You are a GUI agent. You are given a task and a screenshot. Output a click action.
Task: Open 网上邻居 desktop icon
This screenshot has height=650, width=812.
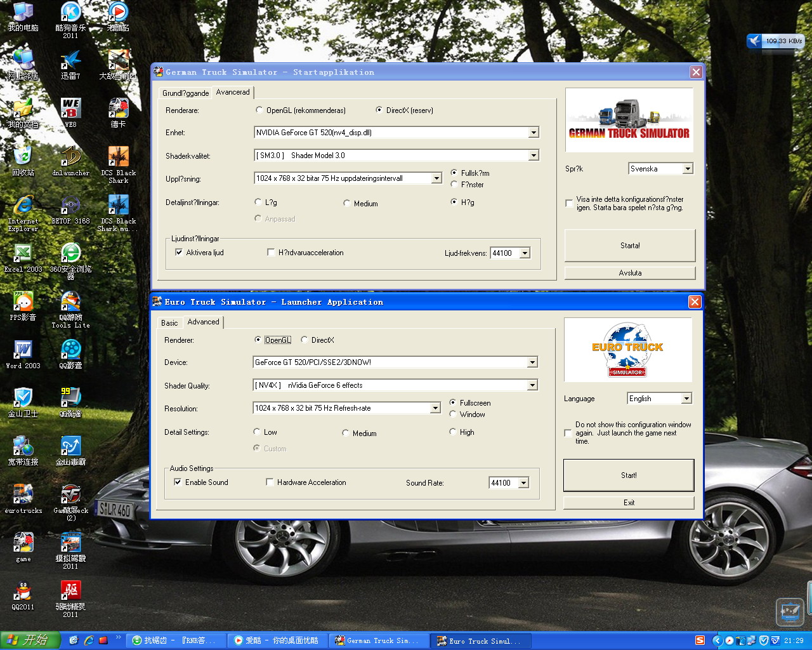23,65
